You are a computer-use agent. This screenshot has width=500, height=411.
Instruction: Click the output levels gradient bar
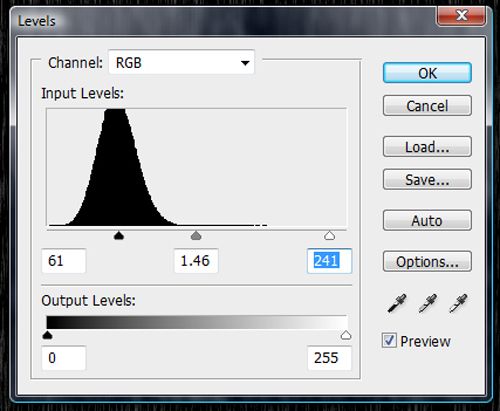coord(197,322)
